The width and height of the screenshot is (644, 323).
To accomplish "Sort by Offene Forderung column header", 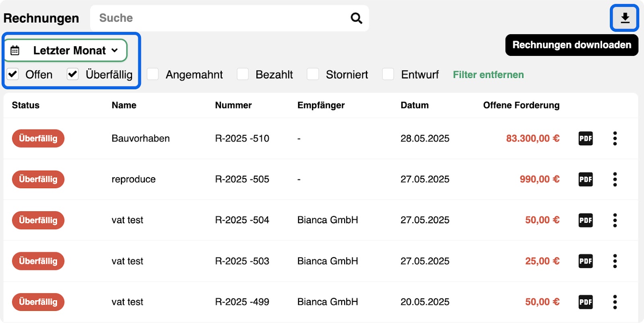I will coord(521,105).
